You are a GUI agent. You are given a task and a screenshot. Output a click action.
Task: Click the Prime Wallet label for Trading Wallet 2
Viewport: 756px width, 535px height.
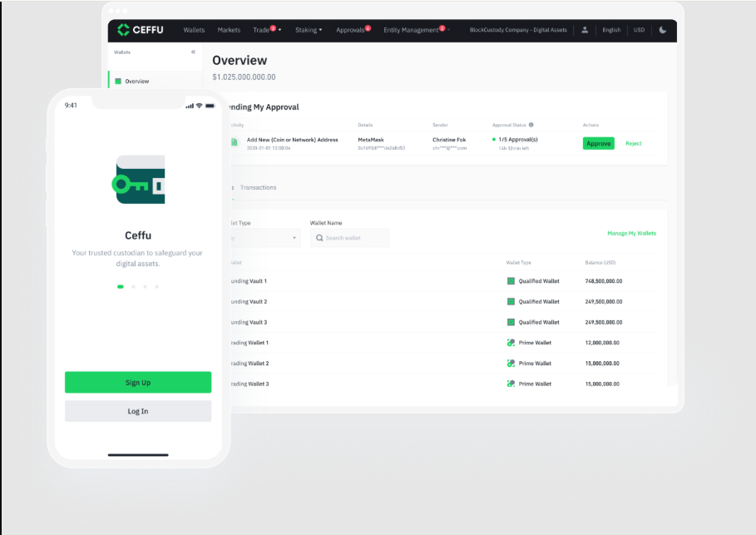535,364
